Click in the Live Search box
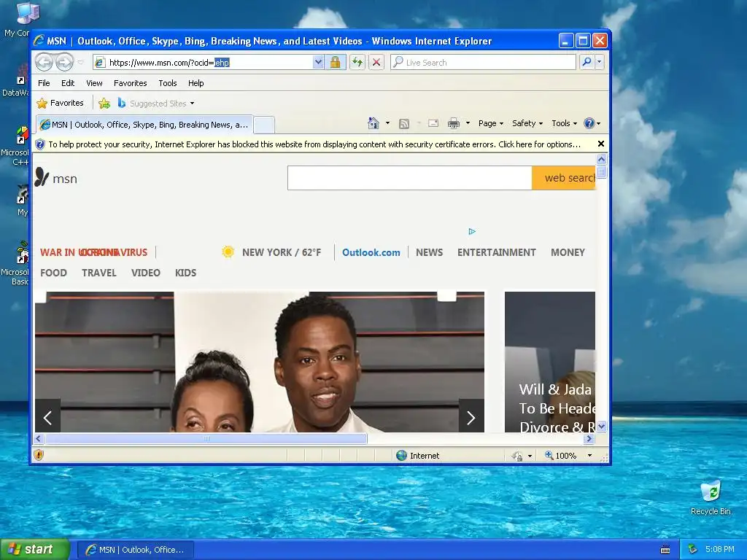This screenshot has width=747, height=560. tap(483, 63)
